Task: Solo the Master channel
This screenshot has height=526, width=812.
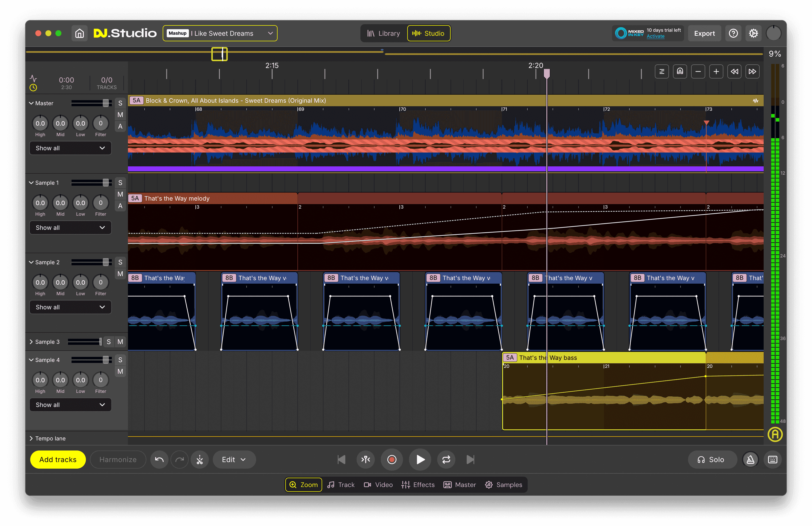Action: pyautogui.click(x=120, y=103)
